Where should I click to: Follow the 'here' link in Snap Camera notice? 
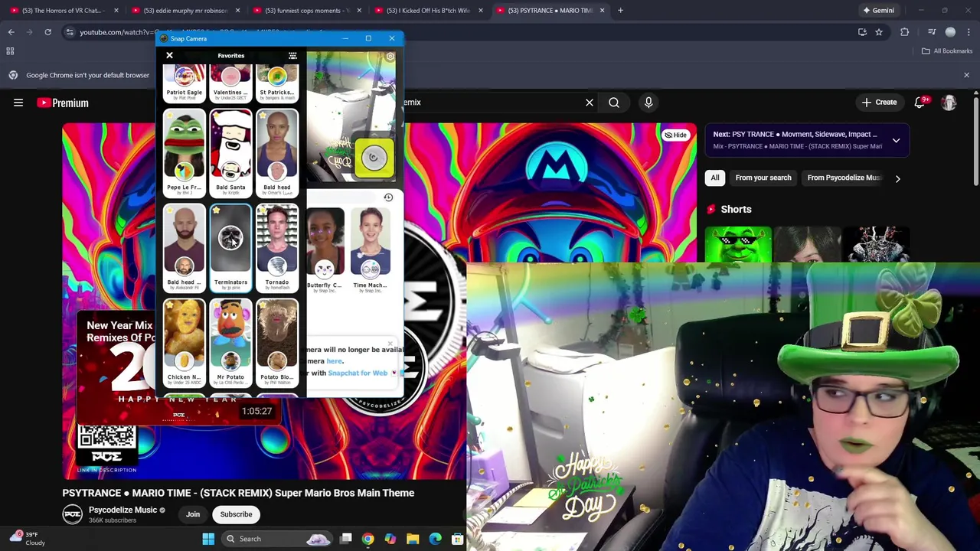click(x=335, y=361)
